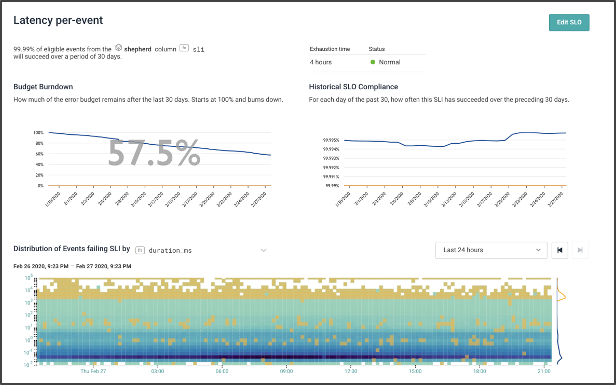Click the dark blue heatmap band near 06:00
616x385 pixels.
pos(222,357)
